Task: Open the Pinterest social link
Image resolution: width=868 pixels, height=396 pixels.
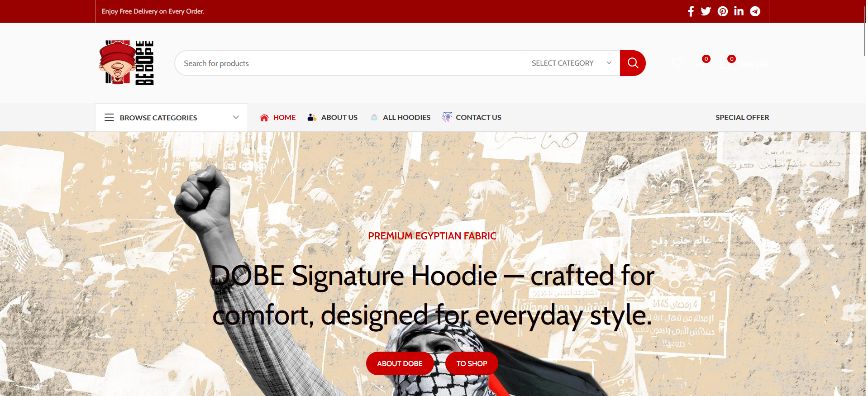Action: pyautogui.click(x=723, y=11)
